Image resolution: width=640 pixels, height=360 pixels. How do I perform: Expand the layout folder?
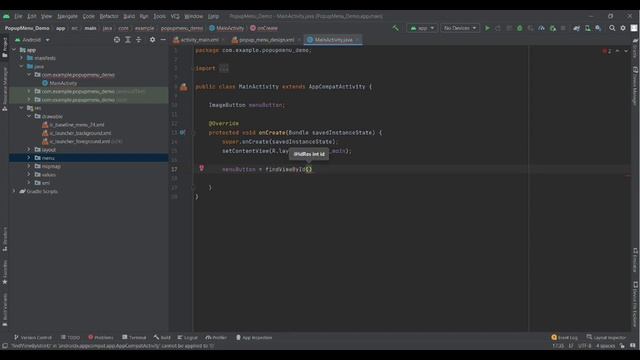click(29, 149)
